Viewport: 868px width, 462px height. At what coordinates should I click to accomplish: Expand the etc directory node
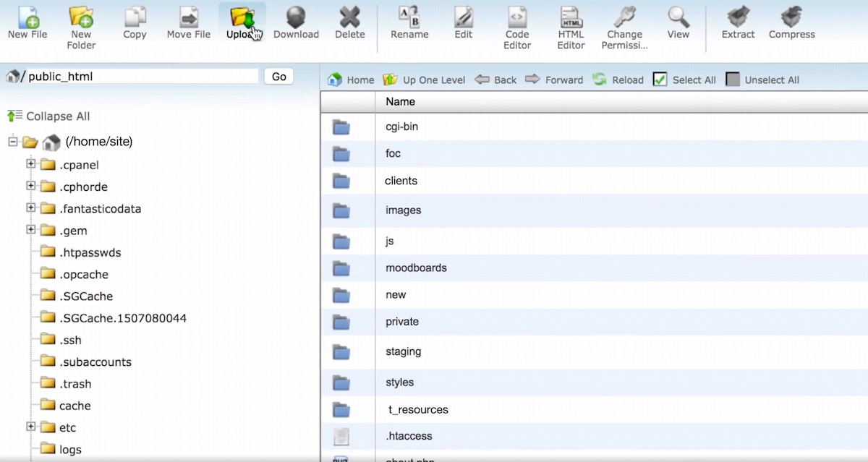(30, 427)
